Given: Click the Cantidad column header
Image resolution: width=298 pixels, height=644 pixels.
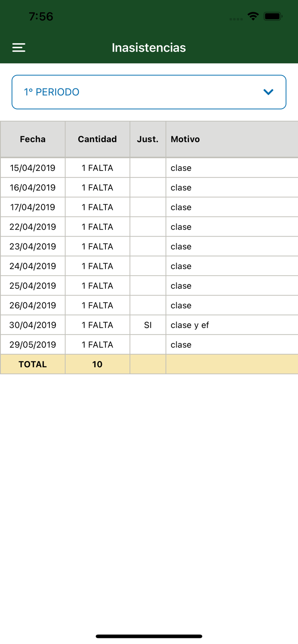Looking at the screenshot, I should pyautogui.click(x=97, y=139).
